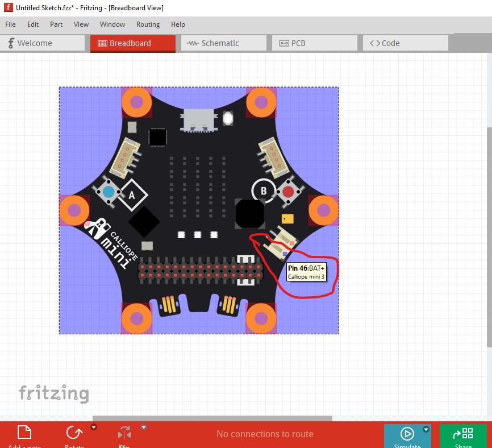This screenshot has height=448, width=492.
Task: Click red push button B on board
Action: point(288,192)
